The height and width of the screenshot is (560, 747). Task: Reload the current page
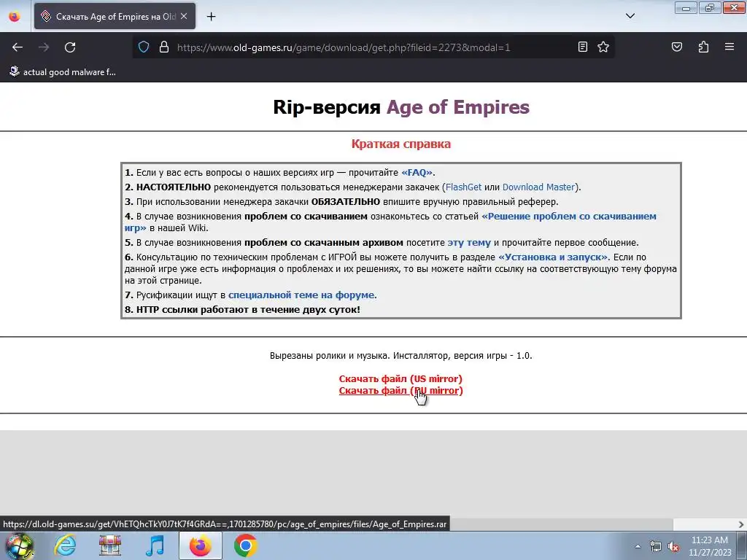[70, 47]
